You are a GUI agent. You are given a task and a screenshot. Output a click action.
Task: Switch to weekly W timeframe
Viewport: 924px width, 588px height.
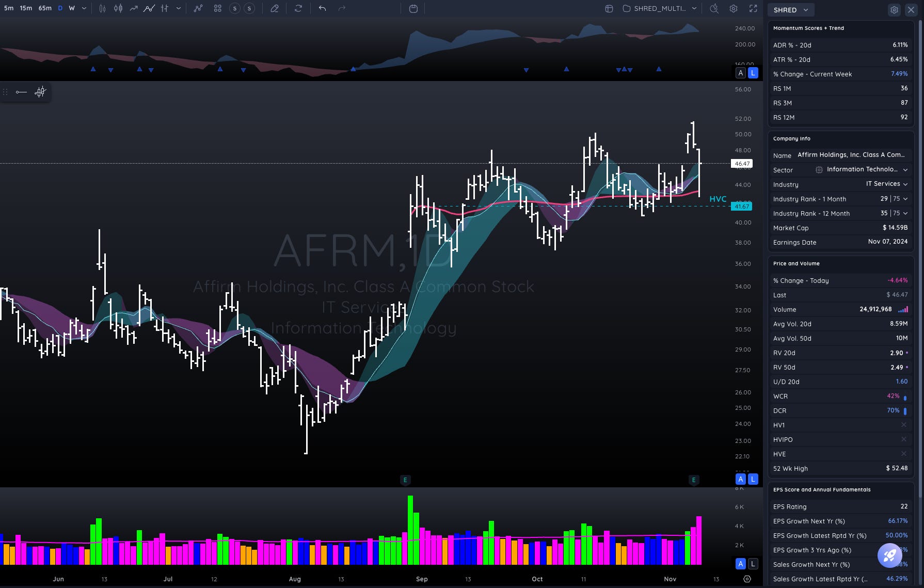(x=72, y=8)
